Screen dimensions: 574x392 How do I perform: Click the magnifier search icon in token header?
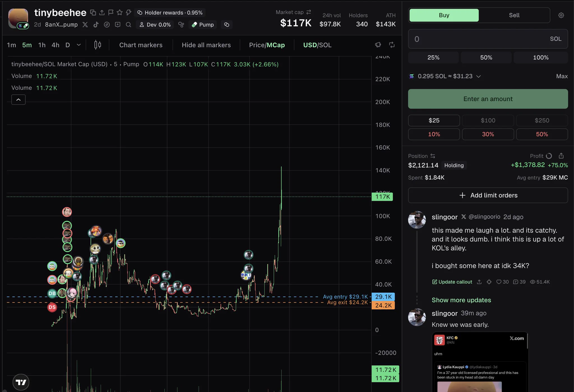pos(128,25)
